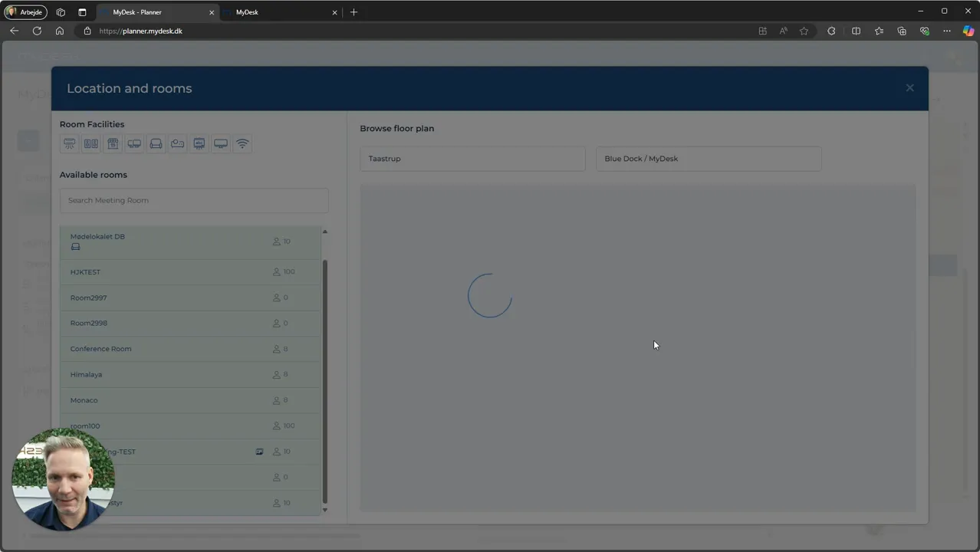Choose the Conference Room entry
This screenshot has width=980, height=552.
190,349
